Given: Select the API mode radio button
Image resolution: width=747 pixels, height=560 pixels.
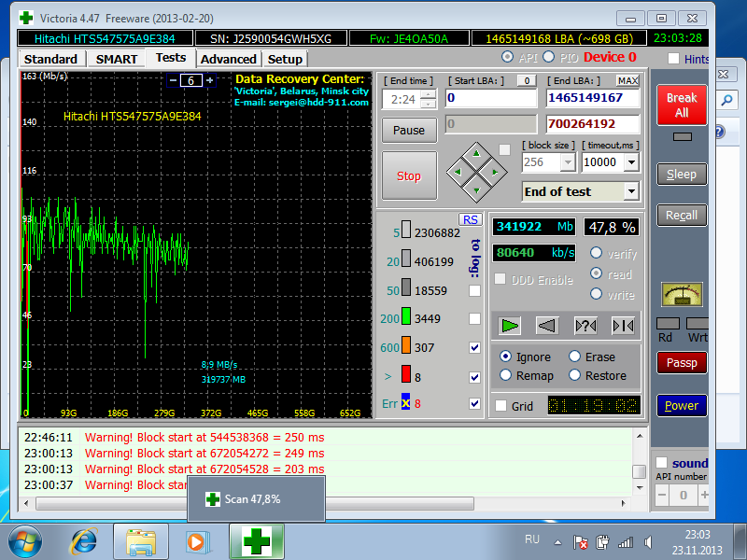Looking at the screenshot, I should (x=508, y=57).
